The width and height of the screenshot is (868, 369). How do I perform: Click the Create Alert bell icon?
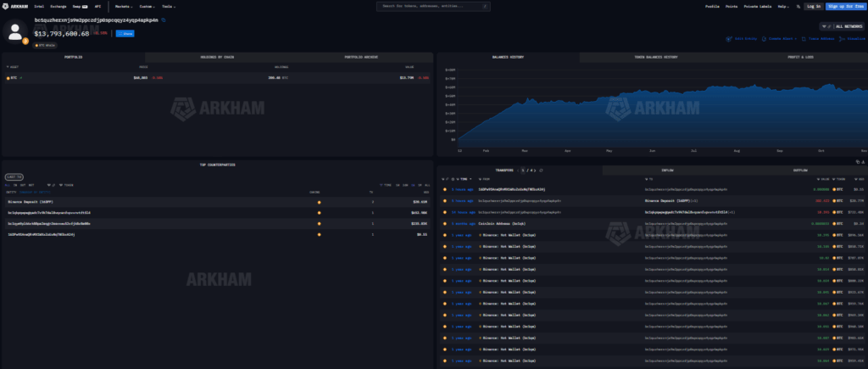(765, 38)
